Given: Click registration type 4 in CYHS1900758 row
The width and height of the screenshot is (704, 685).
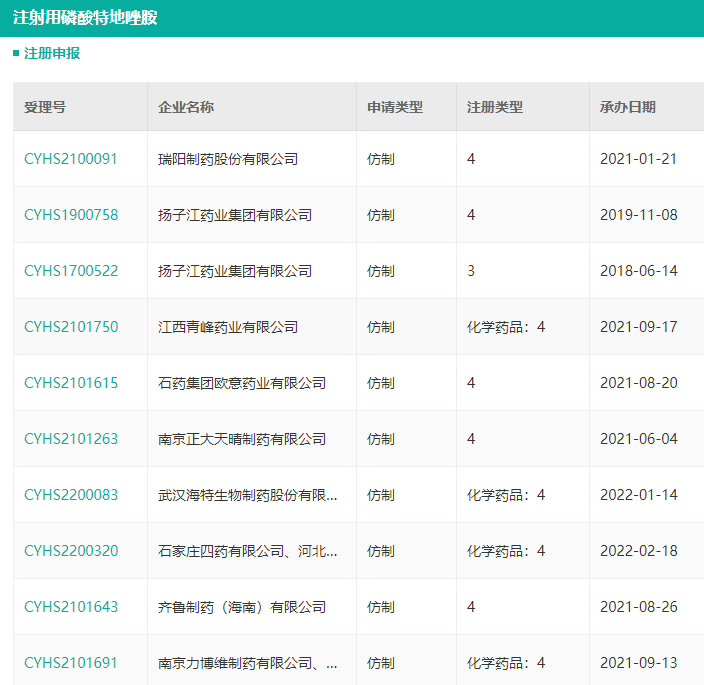Looking at the screenshot, I should pos(471,215).
